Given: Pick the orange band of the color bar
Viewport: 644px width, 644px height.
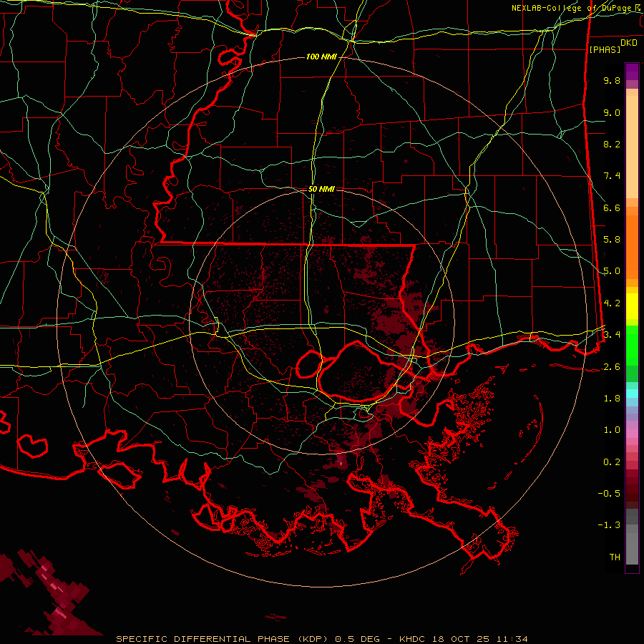Looking at the screenshot, I should [632, 247].
